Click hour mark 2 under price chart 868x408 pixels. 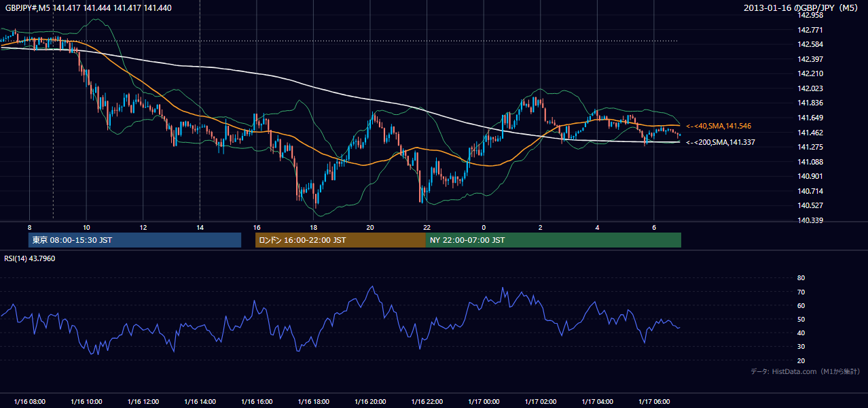pos(541,227)
